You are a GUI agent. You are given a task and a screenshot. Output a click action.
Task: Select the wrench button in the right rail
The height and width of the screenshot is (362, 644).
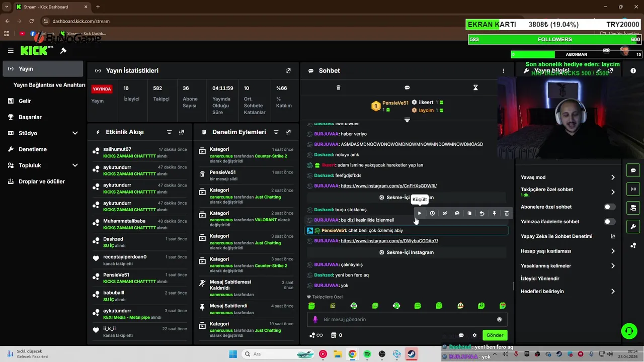coord(633,226)
